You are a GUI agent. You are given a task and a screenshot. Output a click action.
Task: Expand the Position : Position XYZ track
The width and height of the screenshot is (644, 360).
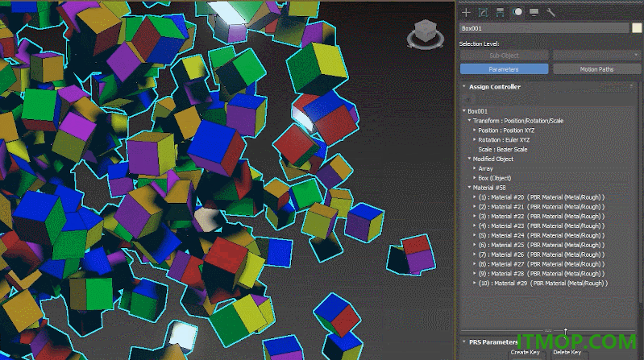475,130
